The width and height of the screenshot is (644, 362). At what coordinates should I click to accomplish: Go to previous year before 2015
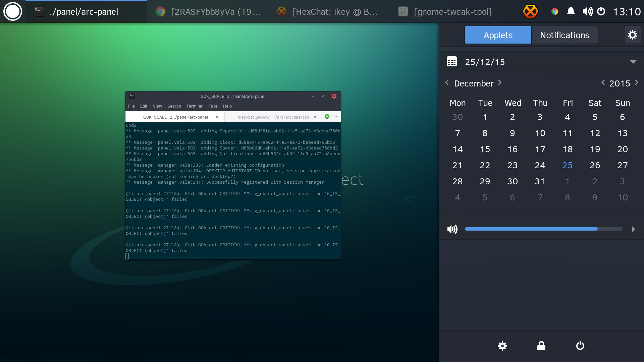603,83
